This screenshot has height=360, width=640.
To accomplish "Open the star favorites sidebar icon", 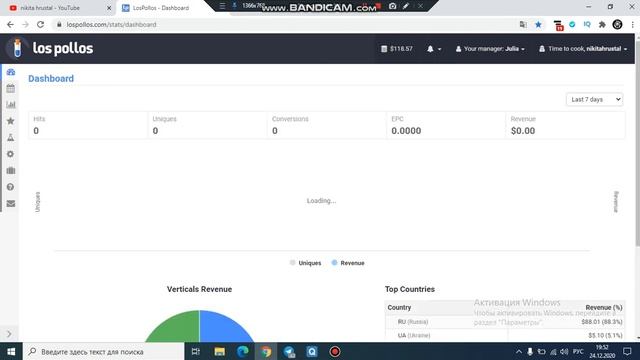I will 11,121.
